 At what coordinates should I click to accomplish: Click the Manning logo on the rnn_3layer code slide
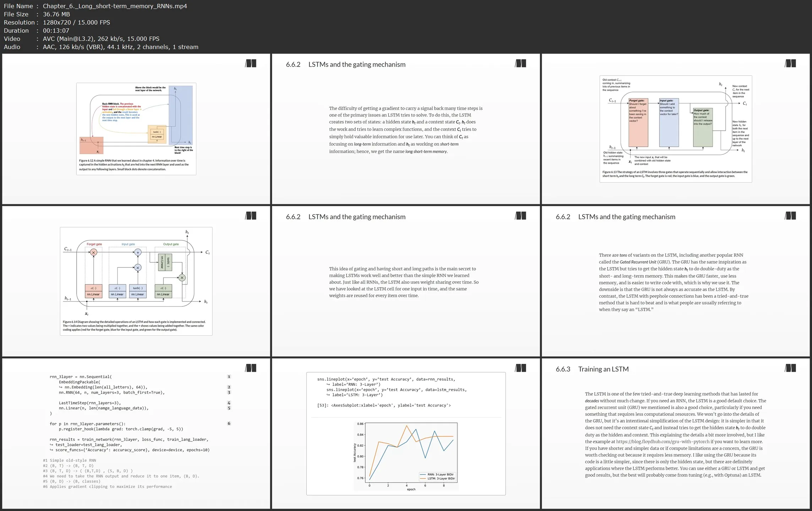click(x=251, y=368)
